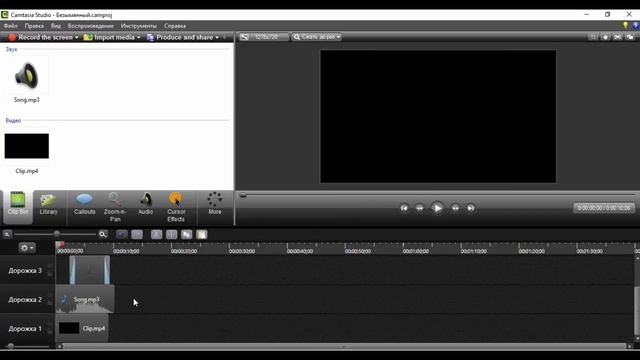Select Clip.mp4 thumbnail in the Clip Bin
Viewport: 640px width, 360px height.
coord(27,146)
